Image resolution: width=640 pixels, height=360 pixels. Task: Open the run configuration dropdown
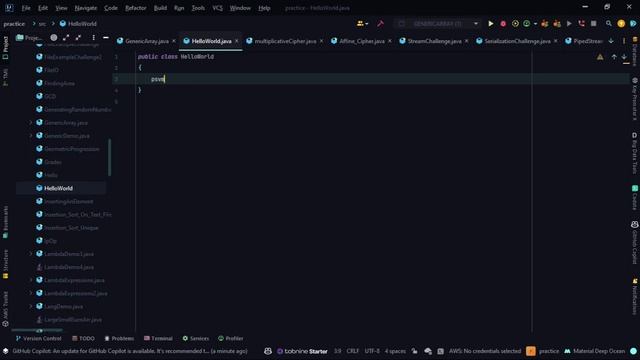pos(437,24)
